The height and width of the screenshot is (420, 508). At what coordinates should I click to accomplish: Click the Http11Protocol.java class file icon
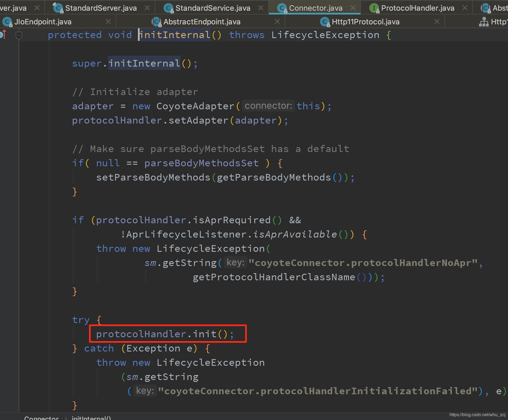click(325, 22)
